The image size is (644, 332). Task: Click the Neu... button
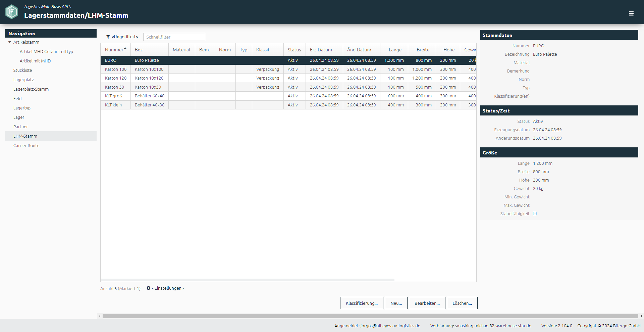point(396,303)
